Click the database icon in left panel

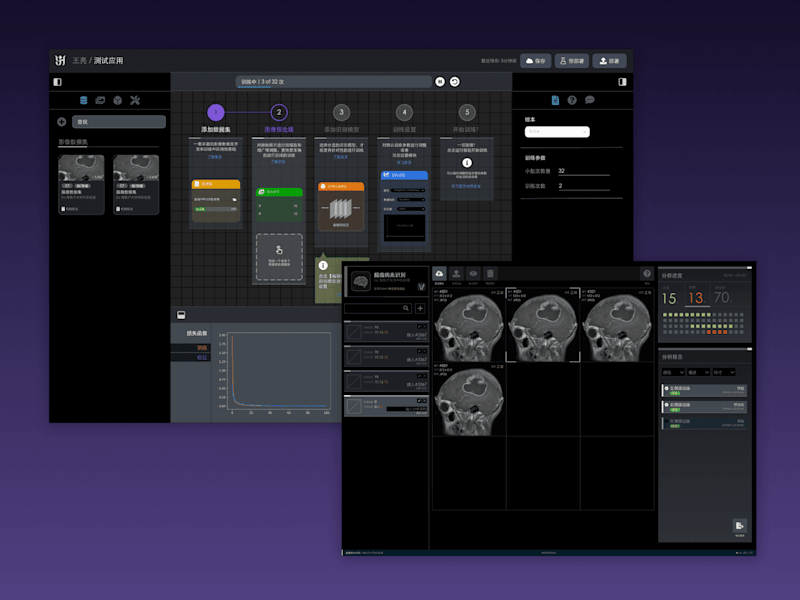(84, 100)
